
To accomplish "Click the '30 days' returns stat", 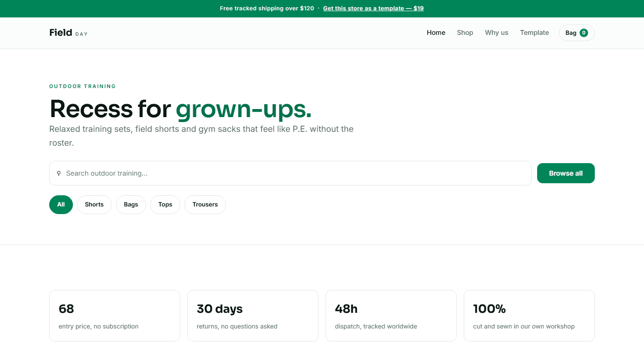I will (253, 316).
